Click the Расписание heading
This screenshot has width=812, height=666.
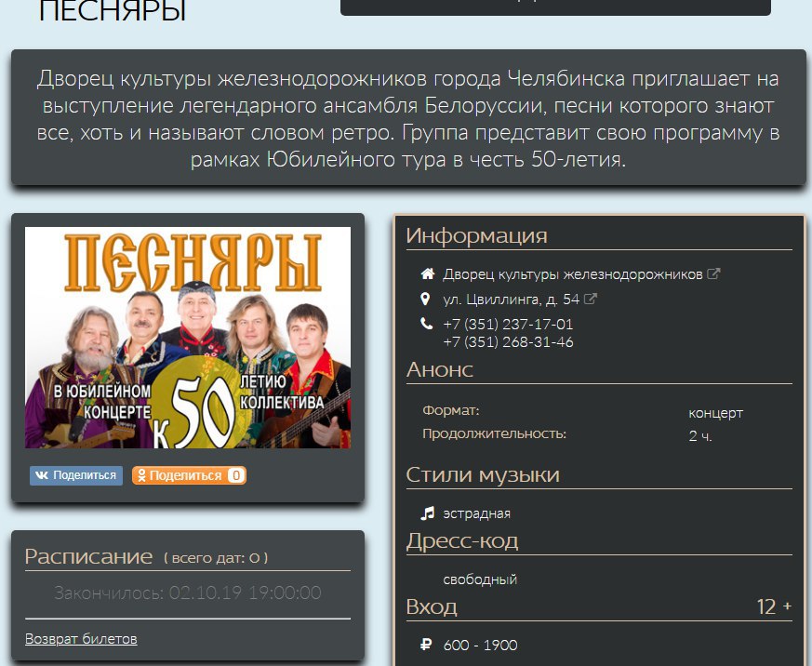pyautogui.click(x=88, y=557)
